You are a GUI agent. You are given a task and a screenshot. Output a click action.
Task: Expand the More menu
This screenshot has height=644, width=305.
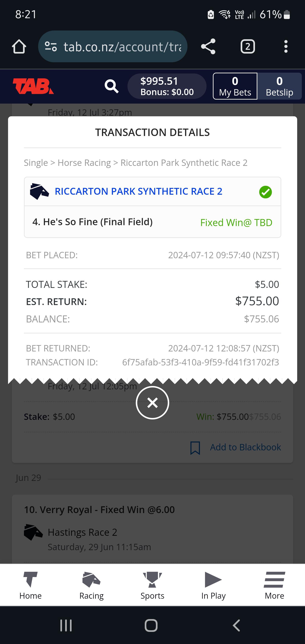(274, 585)
